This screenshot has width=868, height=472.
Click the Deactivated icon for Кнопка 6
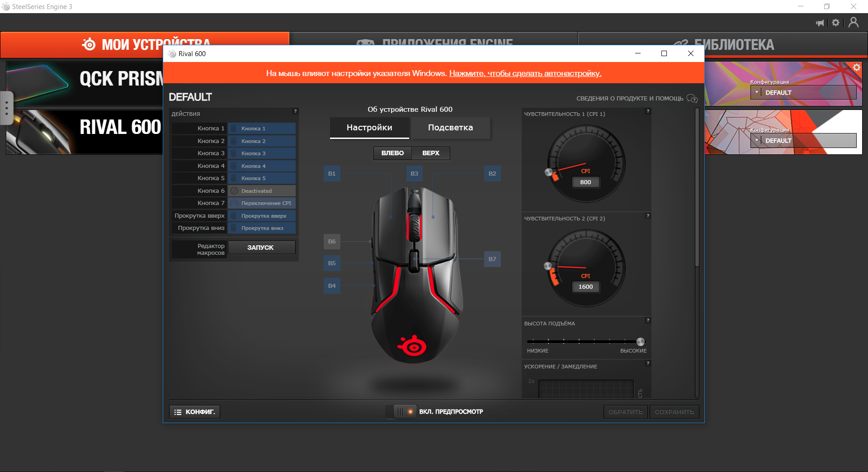(234, 191)
